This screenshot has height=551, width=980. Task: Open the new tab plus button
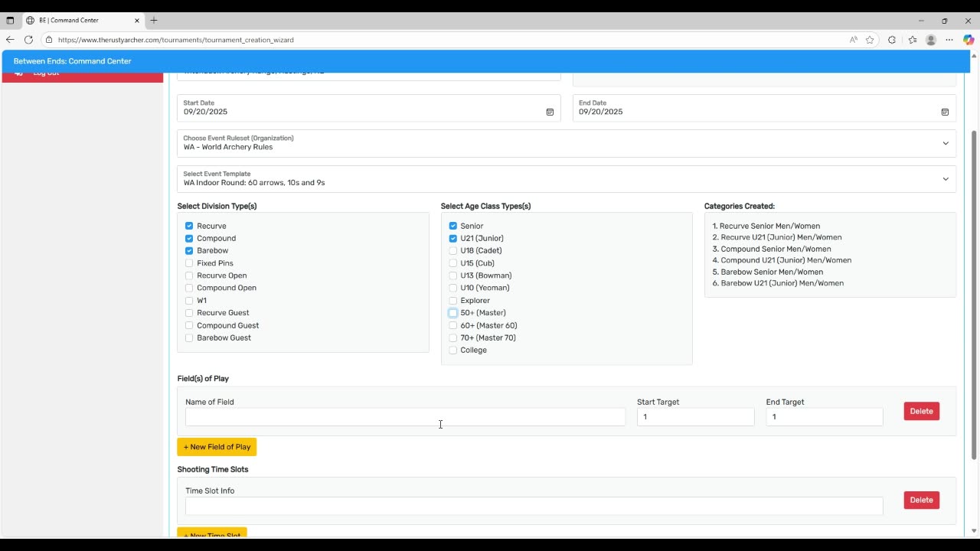(x=154, y=21)
